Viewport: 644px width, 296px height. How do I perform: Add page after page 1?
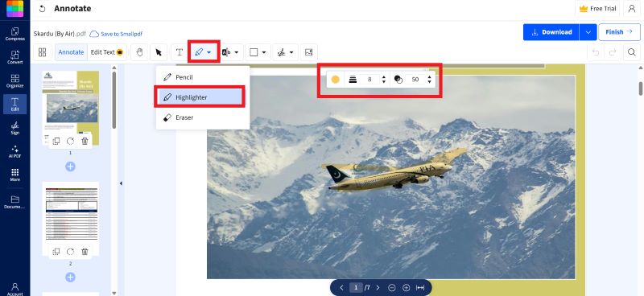(70, 166)
